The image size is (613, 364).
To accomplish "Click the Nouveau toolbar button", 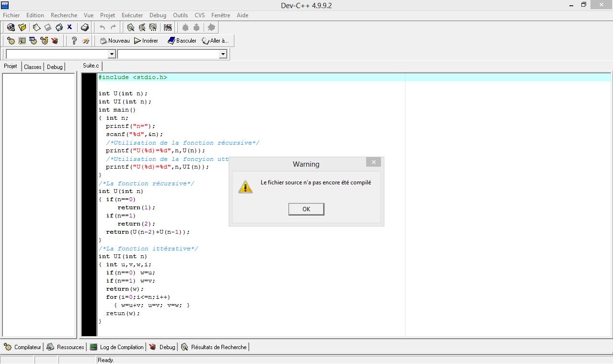I will coord(115,41).
